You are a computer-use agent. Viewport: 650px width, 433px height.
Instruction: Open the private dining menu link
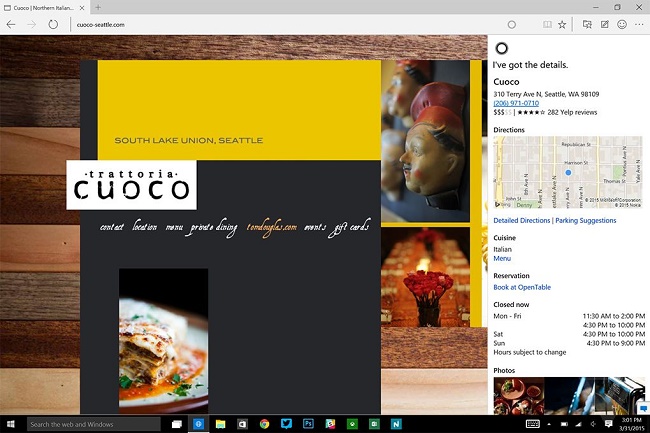(x=214, y=227)
